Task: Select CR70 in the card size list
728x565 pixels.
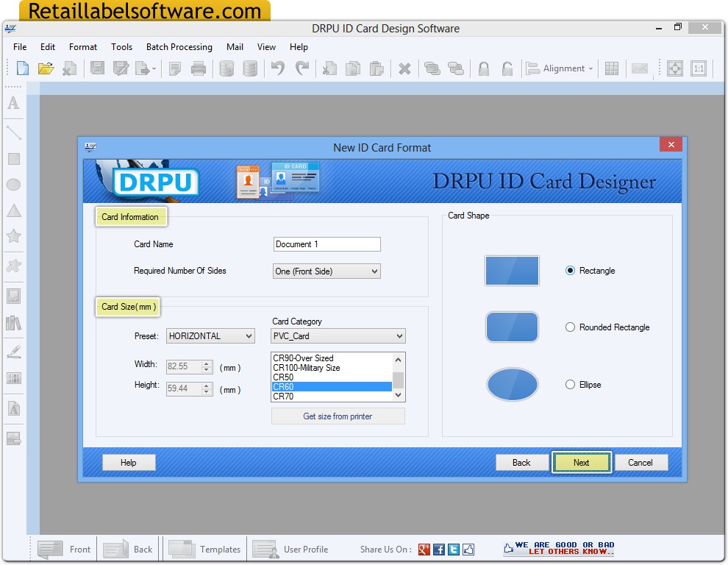Action: pyautogui.click(x=332, y=397)
